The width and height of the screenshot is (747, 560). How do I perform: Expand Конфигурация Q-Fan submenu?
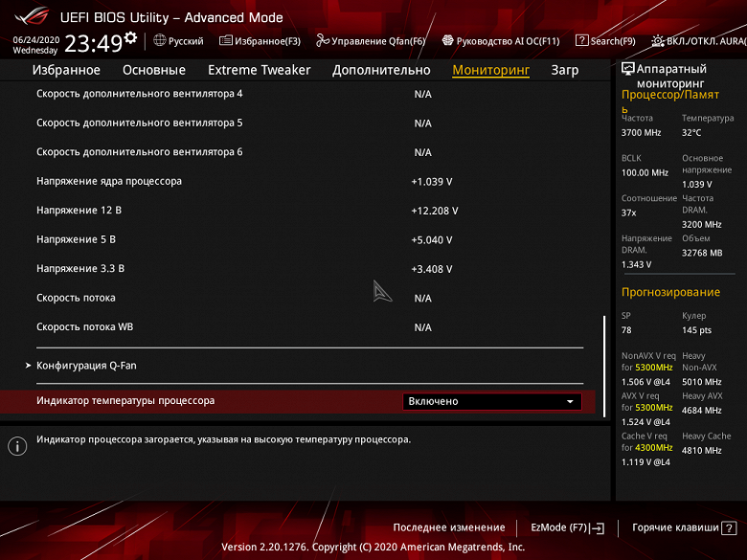point(86,366)
